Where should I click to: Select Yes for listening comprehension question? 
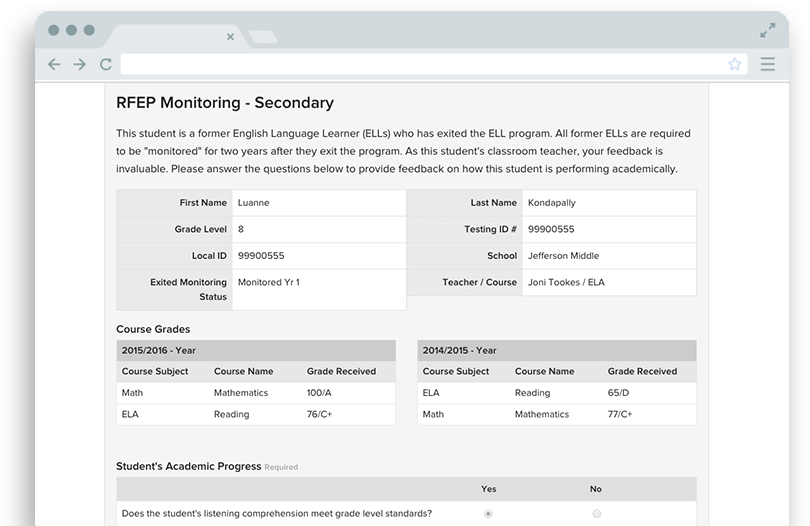point(488,514)
